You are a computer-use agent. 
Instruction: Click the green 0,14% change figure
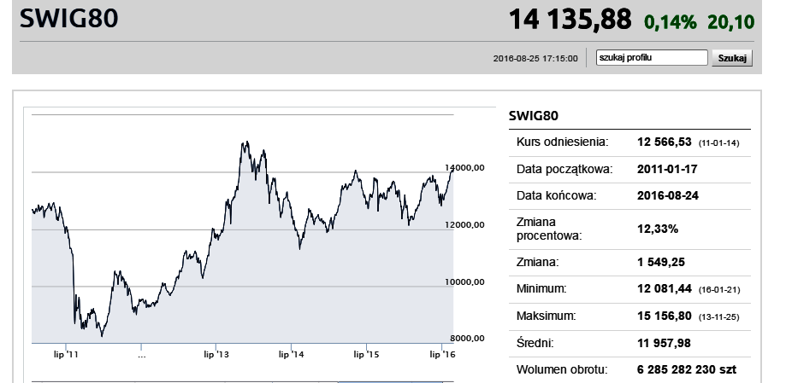click(670, 22)
